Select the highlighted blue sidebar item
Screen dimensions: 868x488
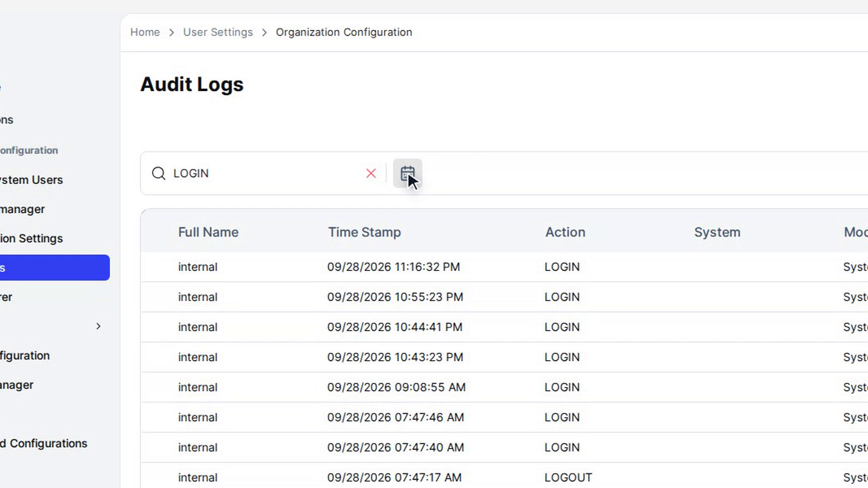pyautogui.click(x=55, y=267)
